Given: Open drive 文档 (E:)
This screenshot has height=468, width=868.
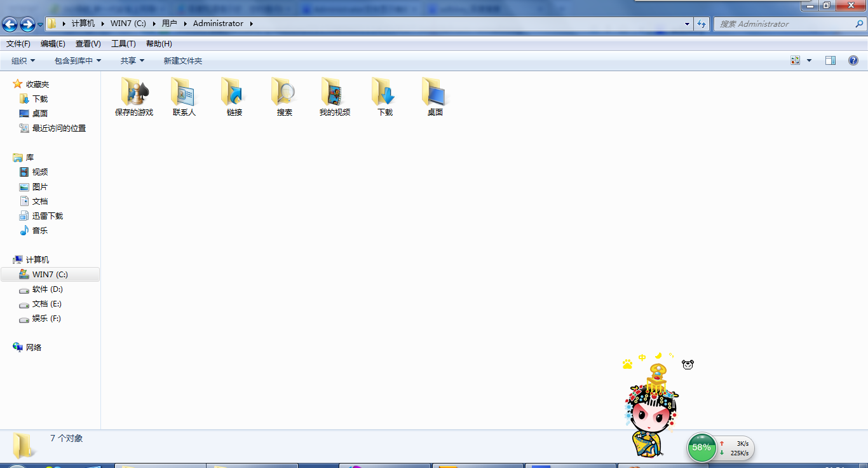Looking at the screenshot, I should click(x=41, y=303).
